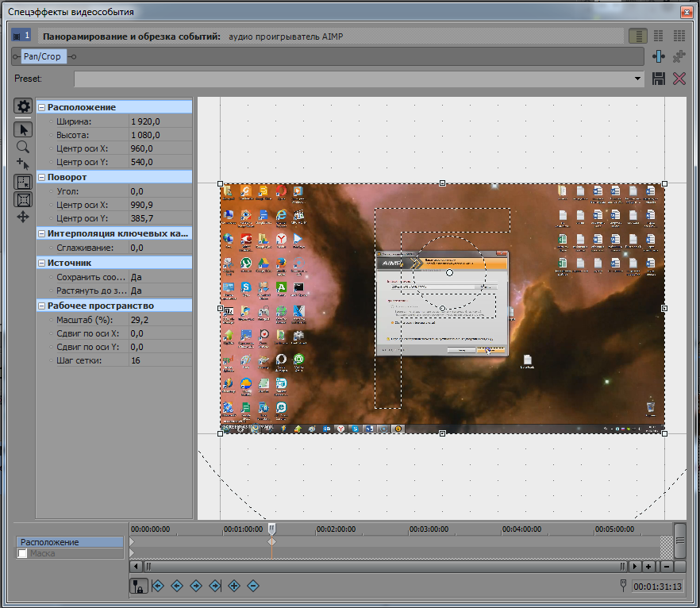This screenshot has width=700, height=608.
Task: Switch to single-column list view icon
Action: coord(638,36)
